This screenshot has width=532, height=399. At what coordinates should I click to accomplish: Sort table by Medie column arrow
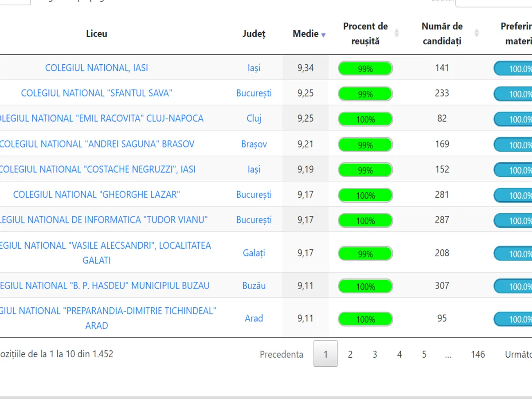(323, 35)
